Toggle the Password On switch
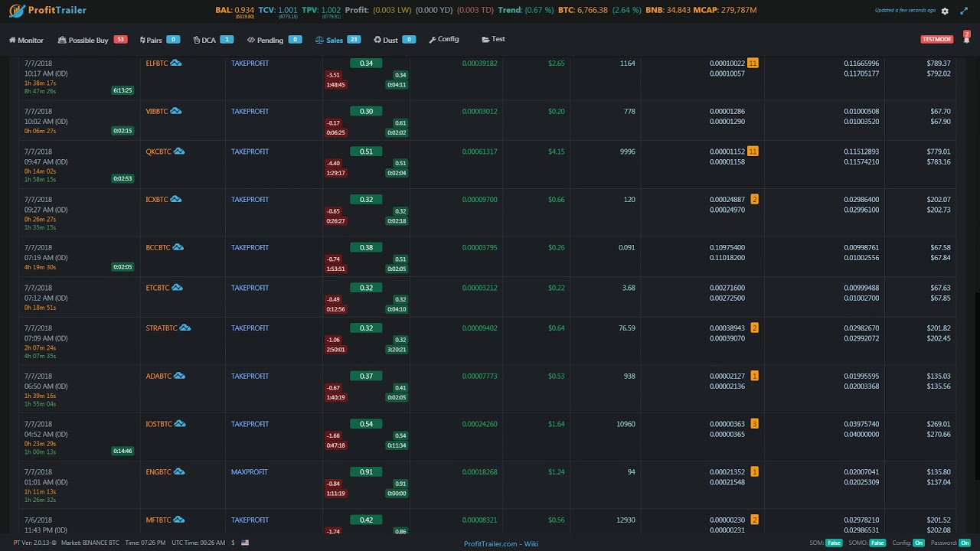The height and width of the screenshot is (551, 980). (x=965, y=543)
